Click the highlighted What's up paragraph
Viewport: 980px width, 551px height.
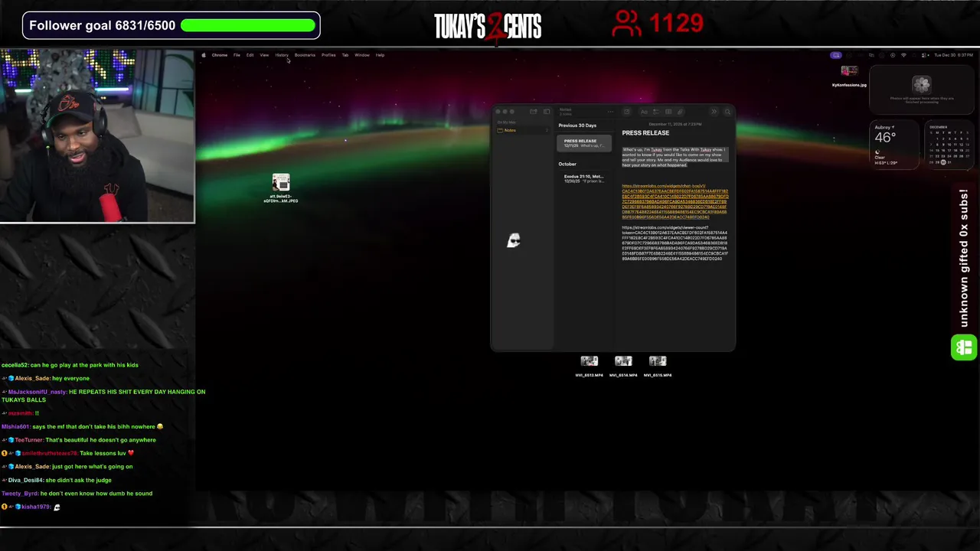674,158
